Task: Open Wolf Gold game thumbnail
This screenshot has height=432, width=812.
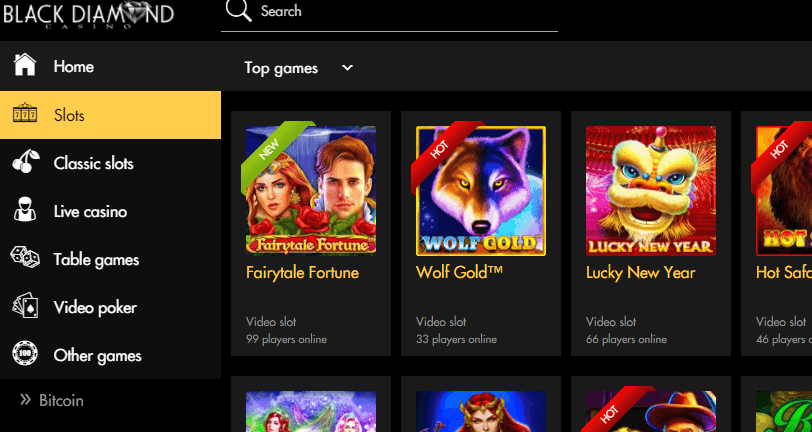Action: click(481, 191)
